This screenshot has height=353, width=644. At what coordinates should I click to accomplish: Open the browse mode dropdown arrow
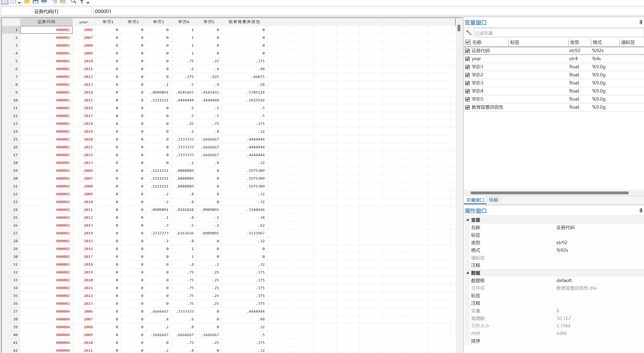tap(19, 3)
